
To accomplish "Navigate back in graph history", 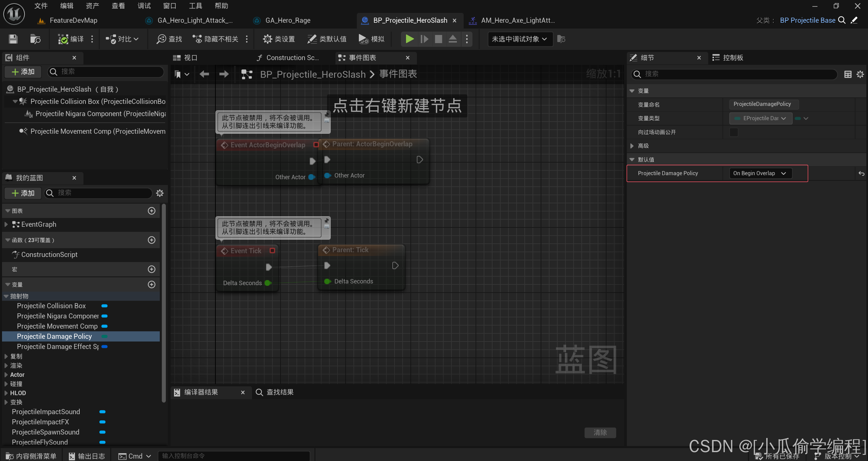I will coord(204,74).
